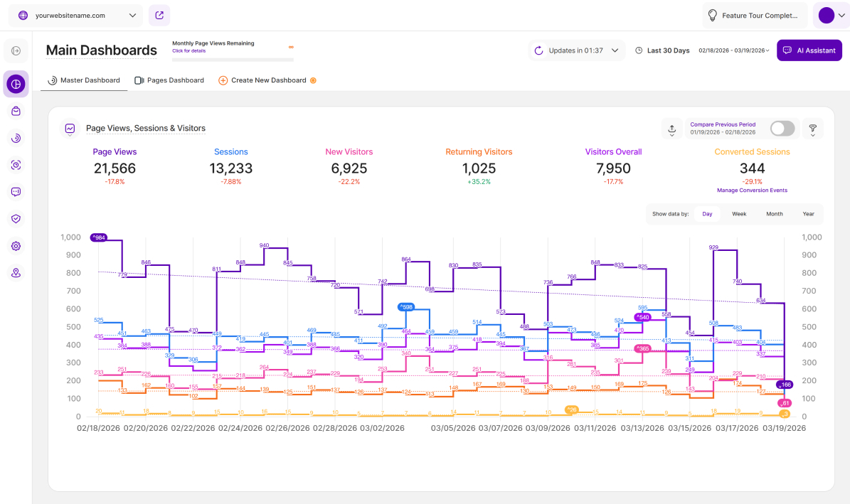Expand the sidebar with the arrow icon

click(x=16, y=50)
